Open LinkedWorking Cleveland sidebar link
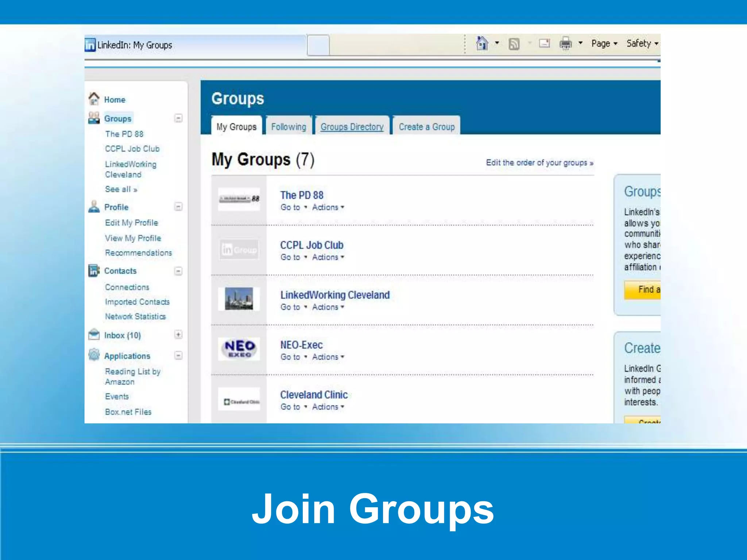 131,169
